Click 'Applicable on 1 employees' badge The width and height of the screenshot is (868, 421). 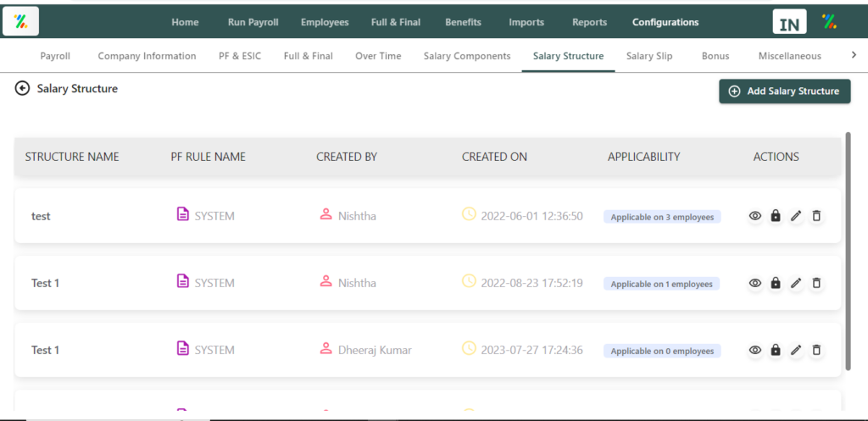tap(661, 284)
